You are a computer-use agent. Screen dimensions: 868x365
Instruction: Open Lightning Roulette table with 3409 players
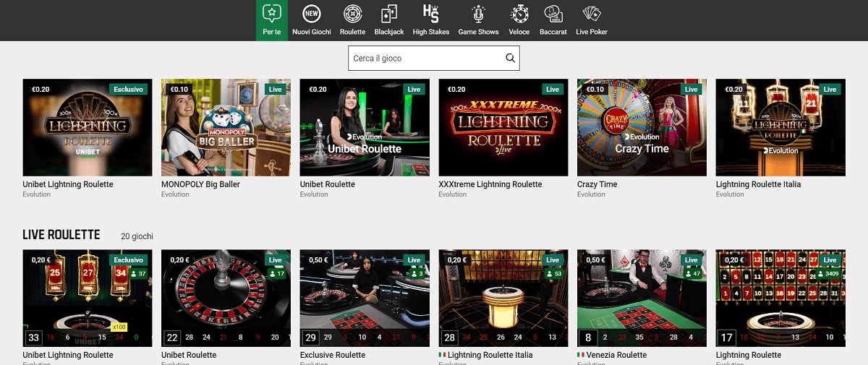point(780,298)
